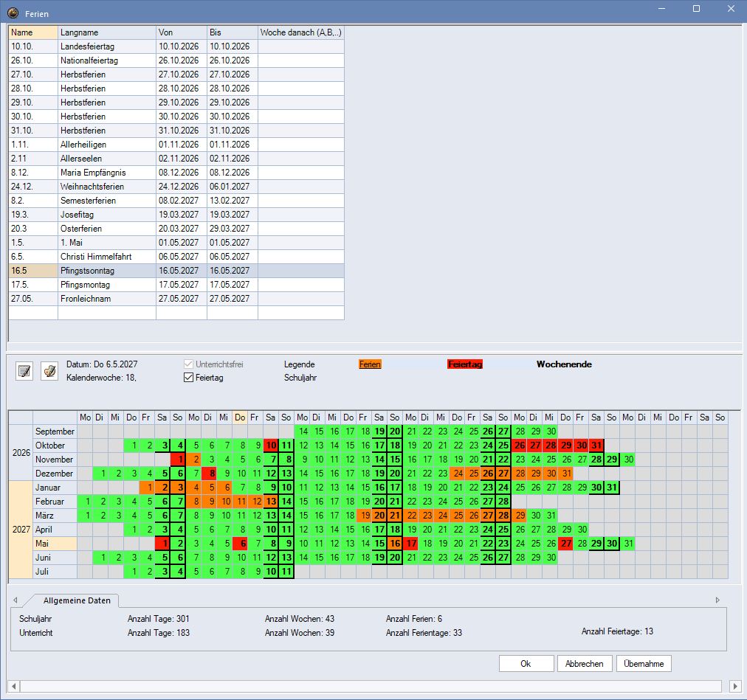Open the color palette icon beside Datum

point(49,370)
